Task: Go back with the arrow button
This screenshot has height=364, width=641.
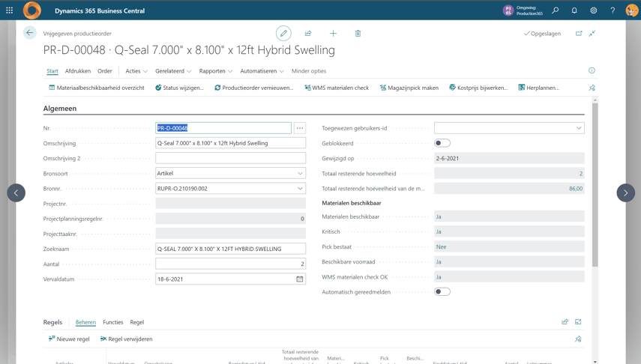Action: click(30, 33)
